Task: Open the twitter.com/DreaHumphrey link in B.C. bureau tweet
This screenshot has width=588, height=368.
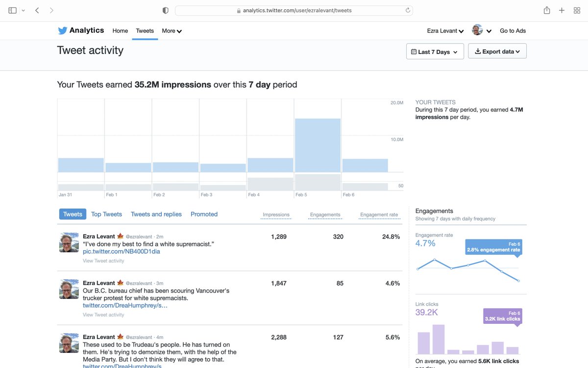Action: pos(125,305)
